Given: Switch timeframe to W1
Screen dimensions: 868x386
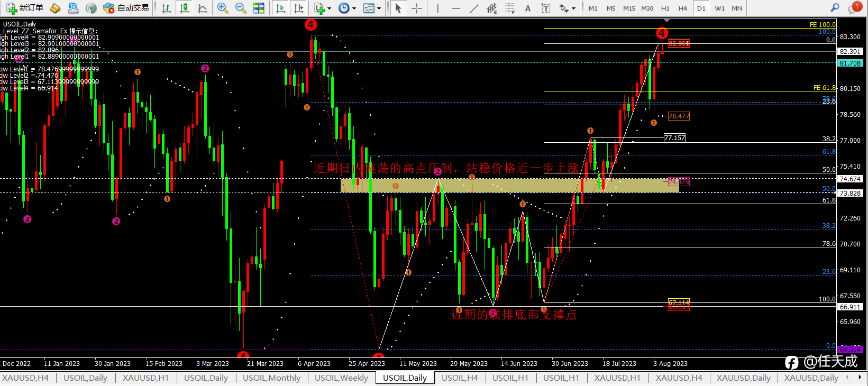Looking at the screenshot, I should click(719, 8).
